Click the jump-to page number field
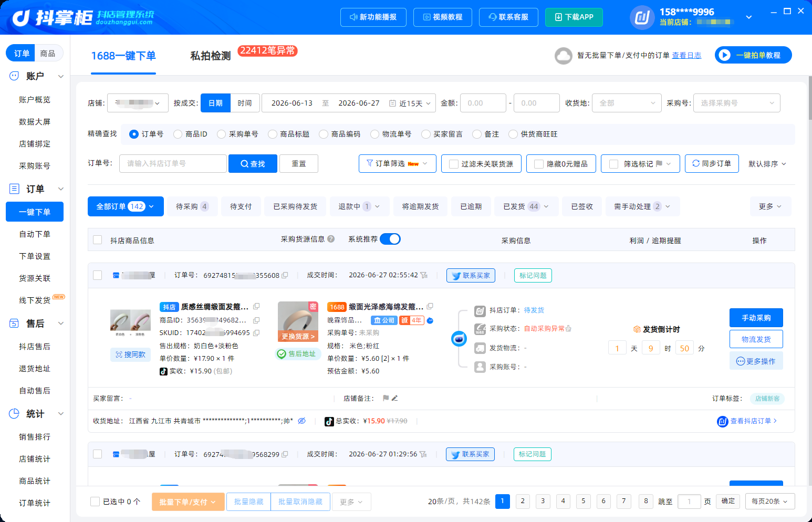This screenshot has width=812, height=522. [689, 502]
